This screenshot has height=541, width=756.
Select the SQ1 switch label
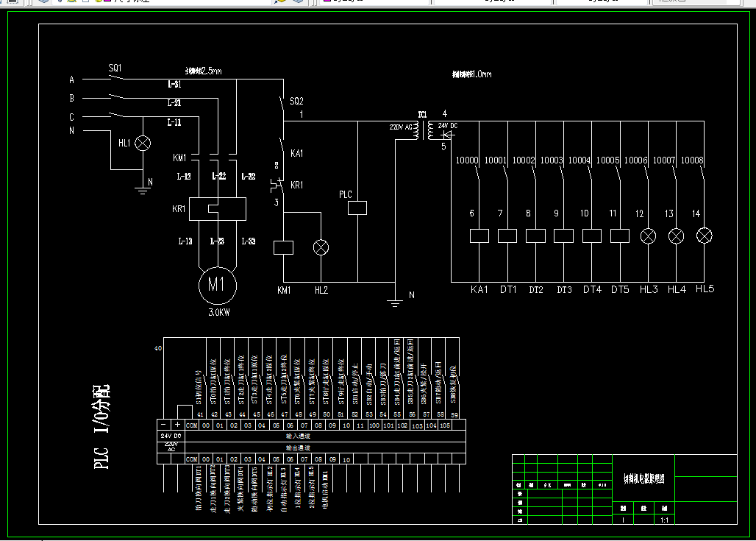[x=115, y=68]
